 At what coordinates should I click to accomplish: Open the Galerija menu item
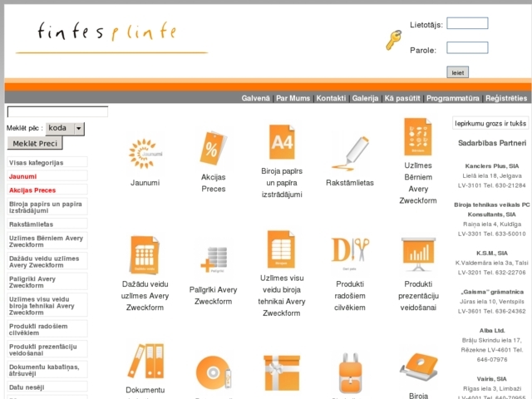(365, 98)
